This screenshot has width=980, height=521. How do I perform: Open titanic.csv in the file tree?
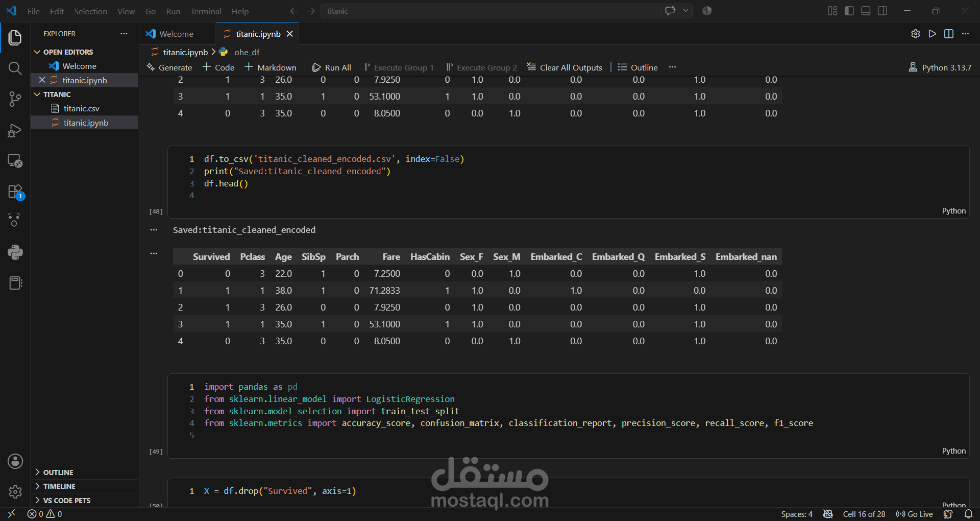coord(82,108)
